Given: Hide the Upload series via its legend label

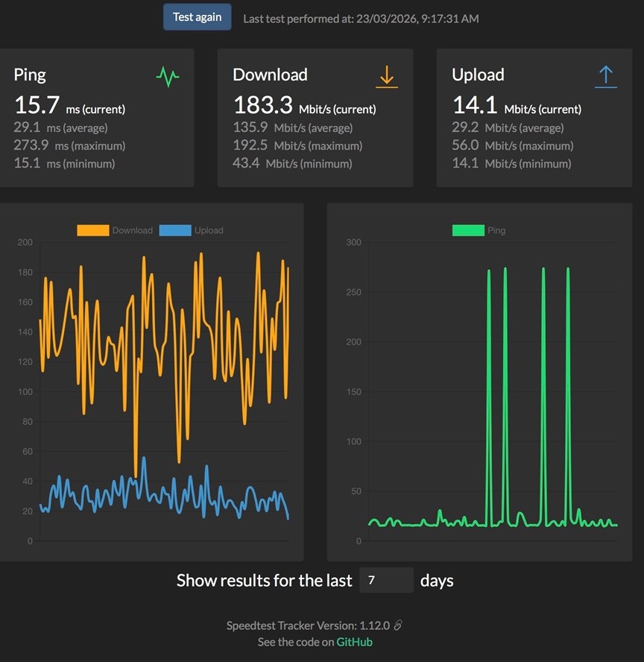Looking at the screenshot, I should (x=209, y=230).
